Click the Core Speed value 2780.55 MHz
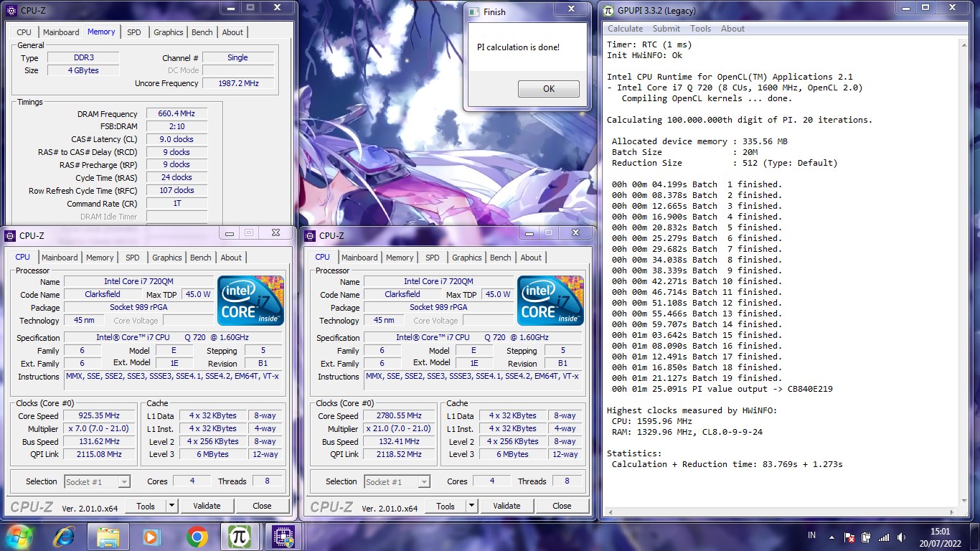The image size is (980, 551). point(400,416)
